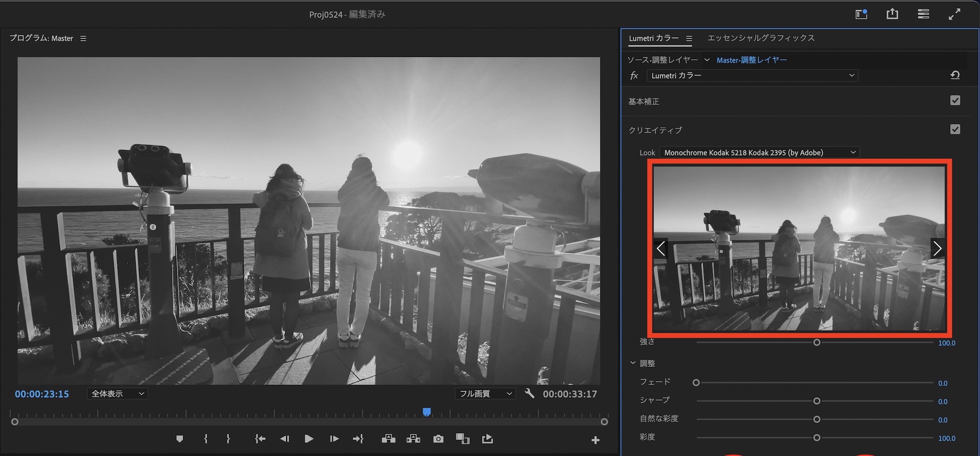Open the フル画質 playback resolution dropdown

coord(485,394)
